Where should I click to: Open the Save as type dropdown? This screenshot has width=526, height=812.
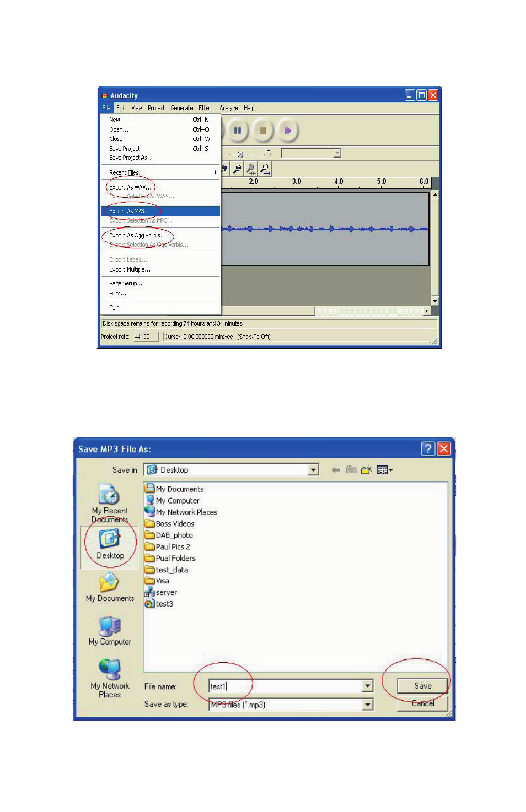coord(368,705)
